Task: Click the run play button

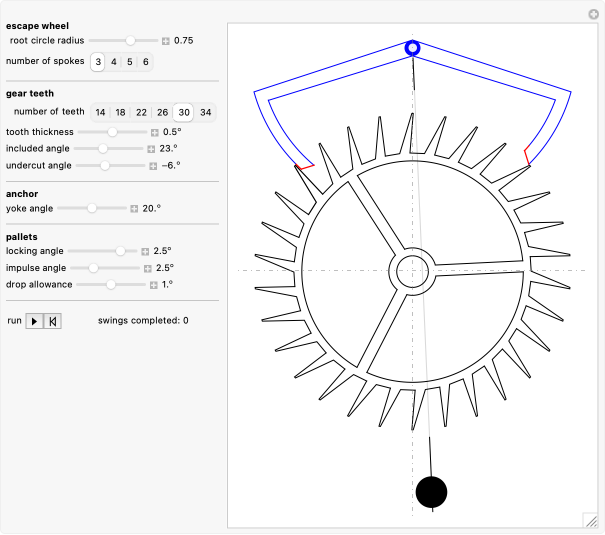Action: click(x=34, y=321)
